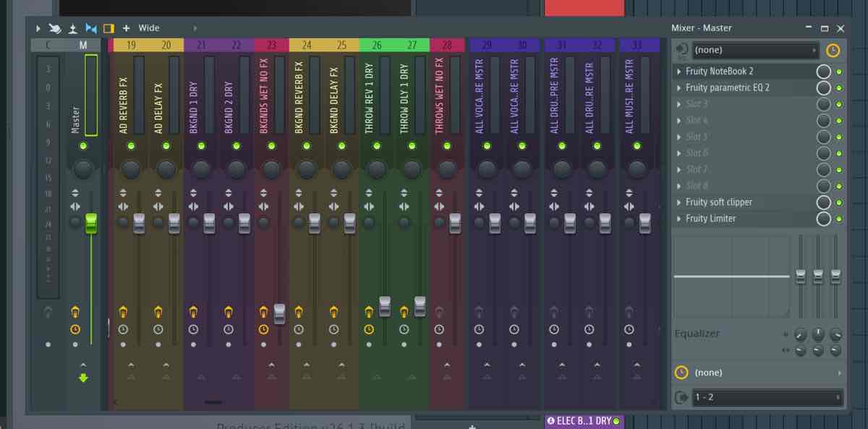Toggle the waveform meter view icon
The height and width of the screenshot is (429, 868).
coord(90,28)
